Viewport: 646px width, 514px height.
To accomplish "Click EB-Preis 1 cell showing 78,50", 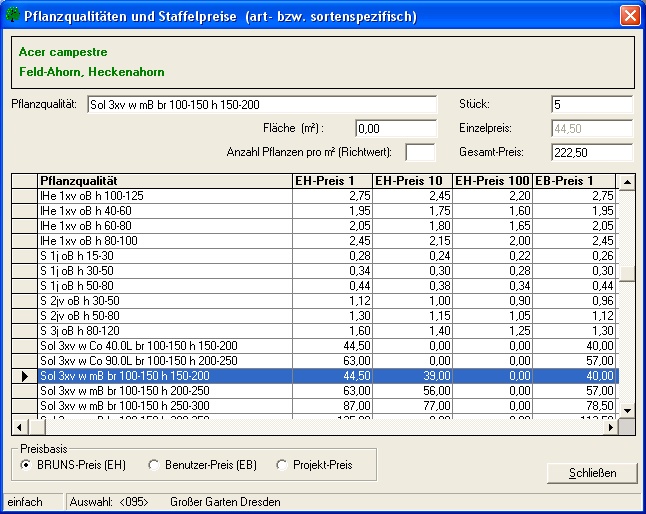I will (574, 406).
